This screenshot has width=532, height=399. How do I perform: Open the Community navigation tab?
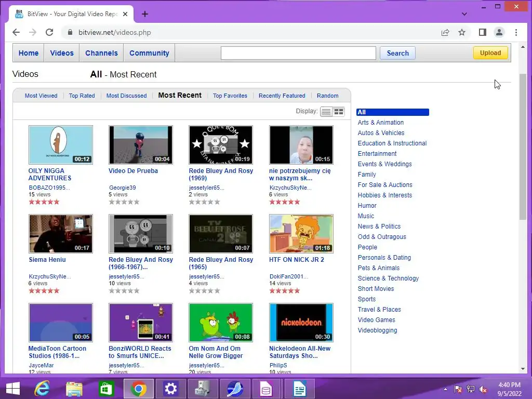(x=149, y=53)
